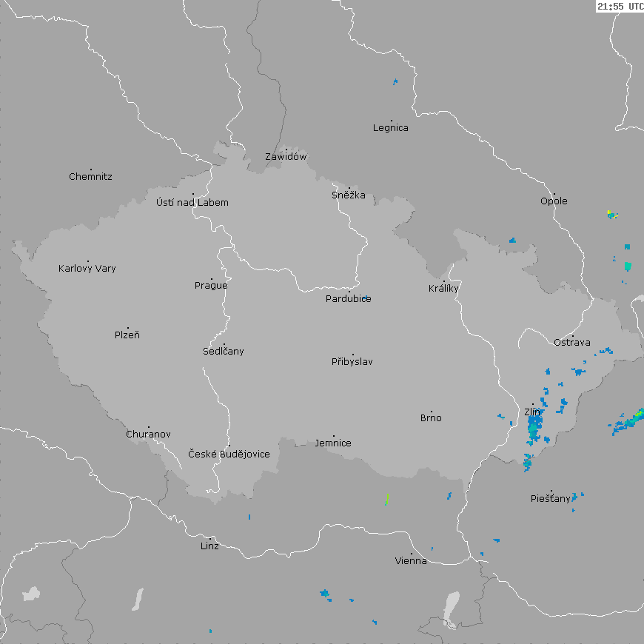The width and height of the screenshot is (644, 644).
Task: Click the large blue storm cluster near Zlín
Action: click(x=534, y=426)
